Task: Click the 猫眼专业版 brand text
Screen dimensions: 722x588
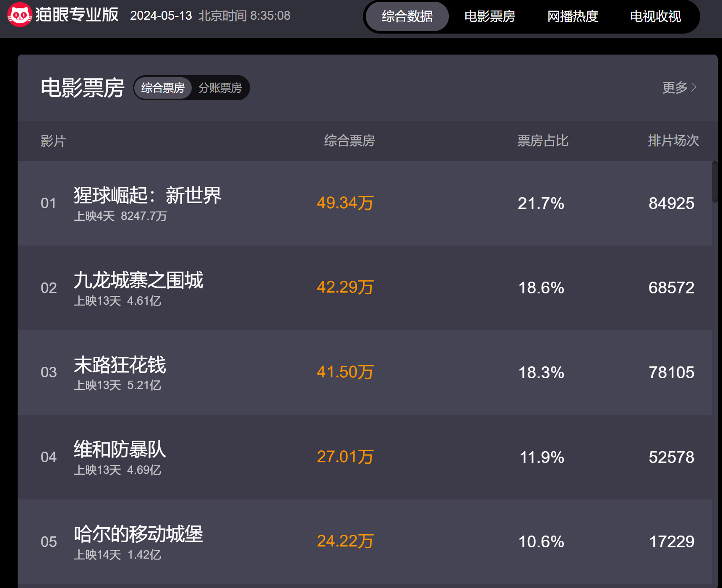Action: point(77,15)
